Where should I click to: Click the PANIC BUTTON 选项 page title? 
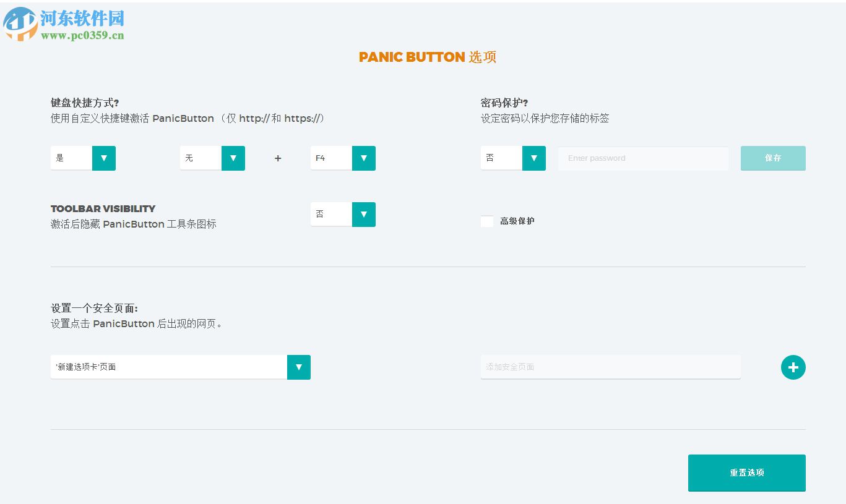point(428,57)
